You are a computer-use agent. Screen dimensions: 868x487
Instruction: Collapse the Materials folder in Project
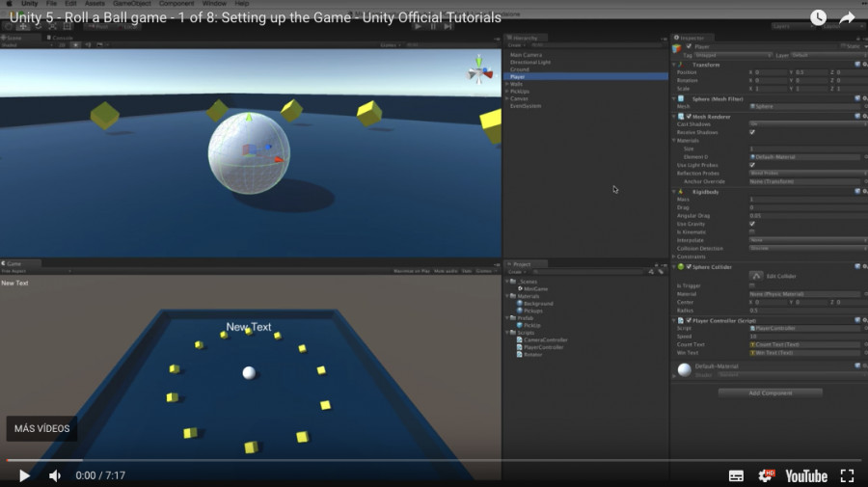[507, 296]
